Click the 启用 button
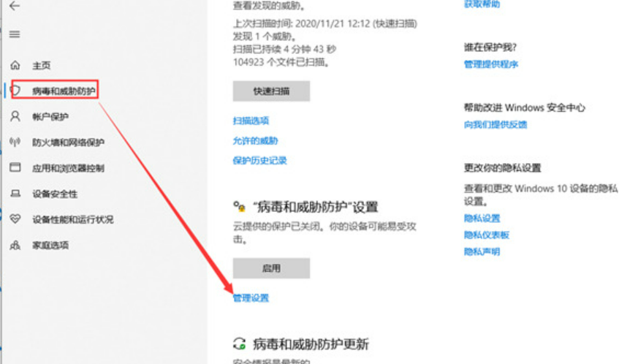This screenshot has width=641, height=364. click(x=271, y=268)
